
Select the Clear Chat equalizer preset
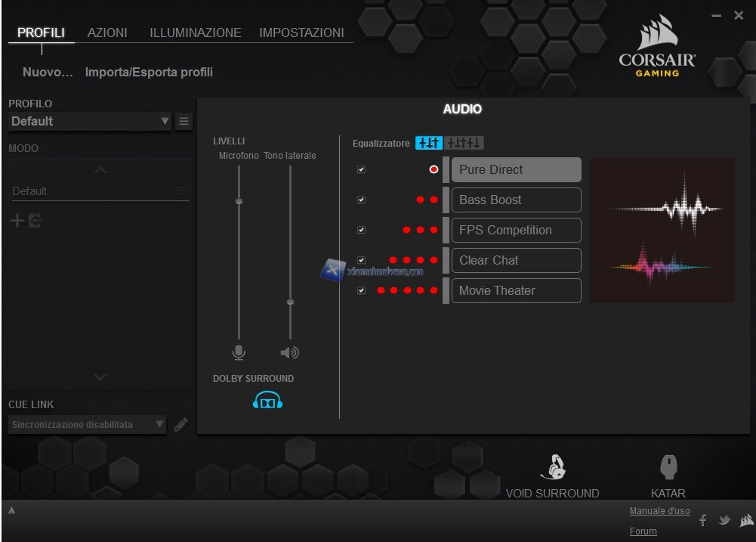tap(516, 260)
